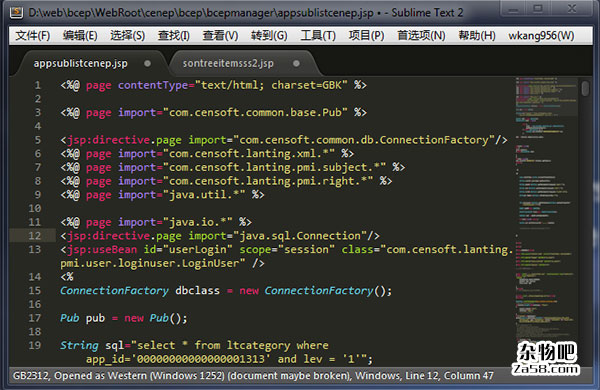Image resolution: width=600 pixels, height=390 pixels.
Task: Open the 工具(T) menu
Action: (x=318, y=36)
